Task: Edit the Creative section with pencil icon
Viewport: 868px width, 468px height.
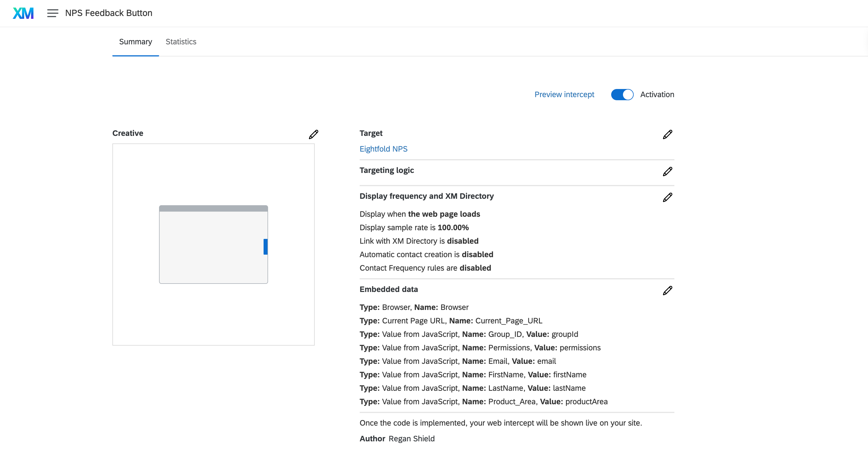Action: coord(313,134)
